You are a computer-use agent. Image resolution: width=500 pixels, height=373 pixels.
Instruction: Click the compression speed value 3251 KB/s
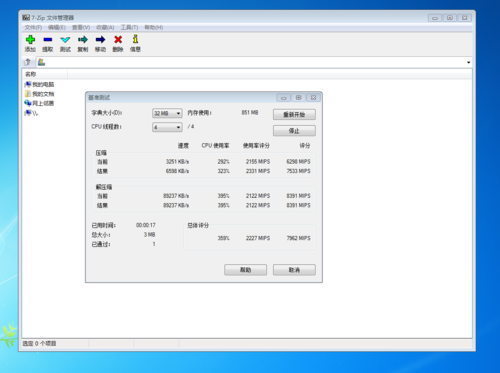click(177, 162)
